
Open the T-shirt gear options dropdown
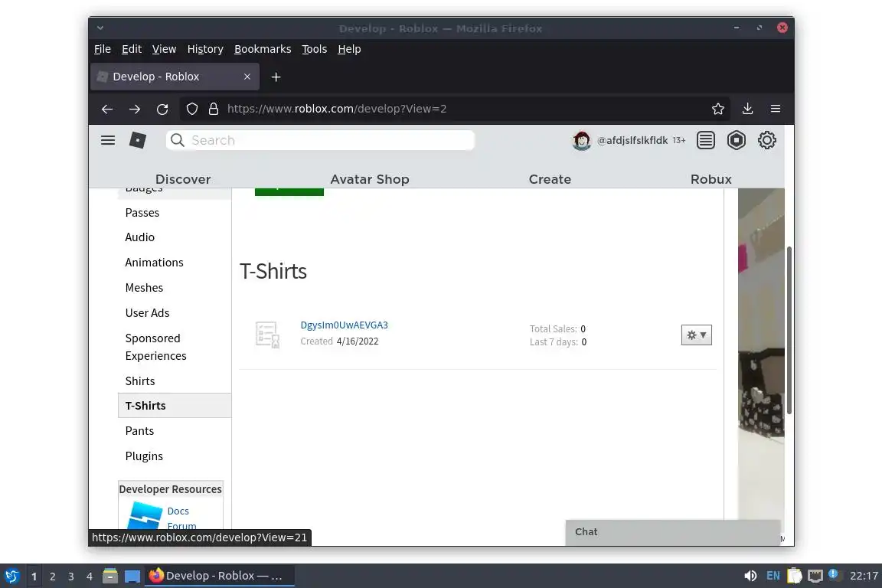pos(697,335)
